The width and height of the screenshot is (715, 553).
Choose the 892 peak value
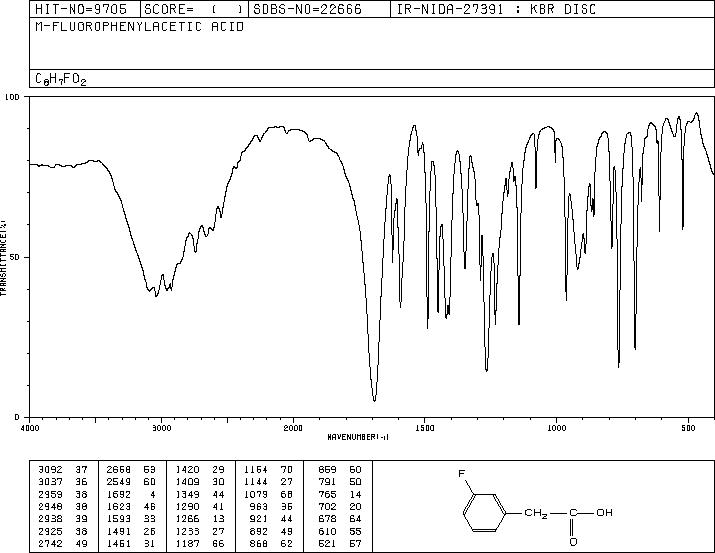click(259, 531)
